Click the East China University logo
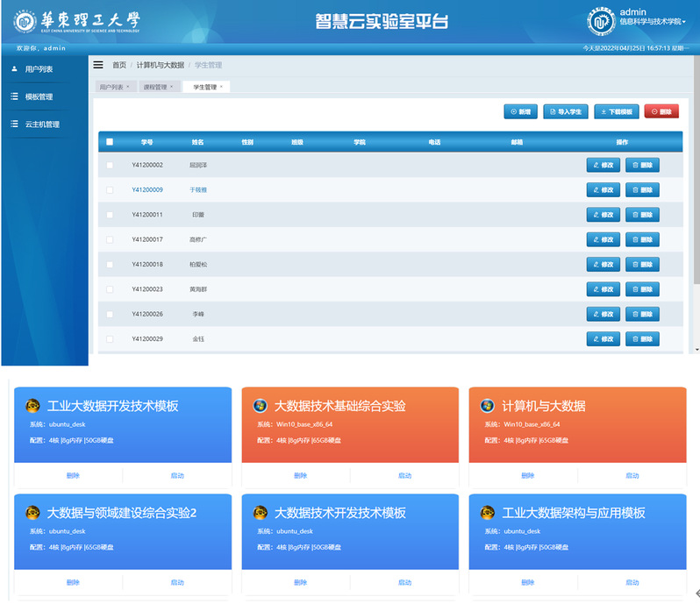This screenshot has width=700, height=604. (x=77, y=21)
